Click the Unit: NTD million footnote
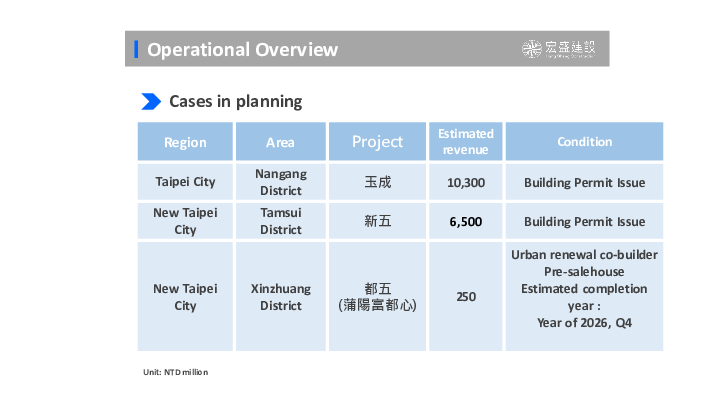The width and height of the screenshot is (720, 405). coord(176,372)
